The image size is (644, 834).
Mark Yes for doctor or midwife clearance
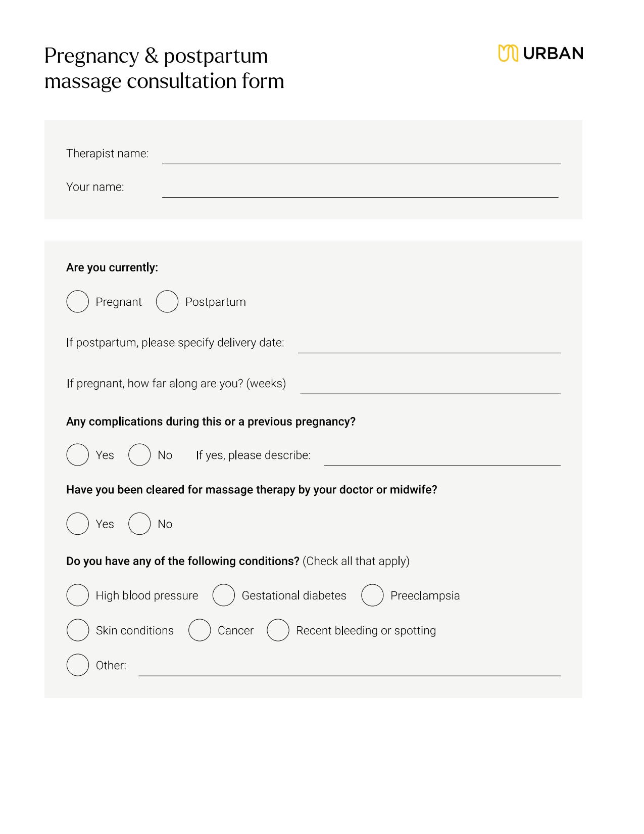coord(78,524)
